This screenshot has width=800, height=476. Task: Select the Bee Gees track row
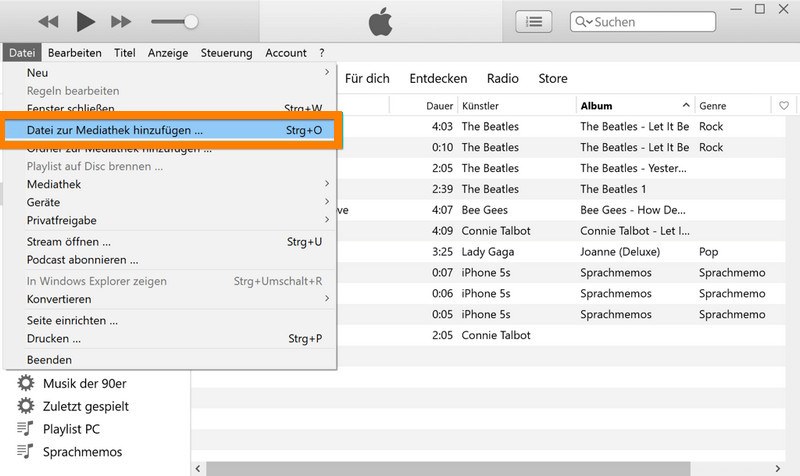tap(561, 210)
